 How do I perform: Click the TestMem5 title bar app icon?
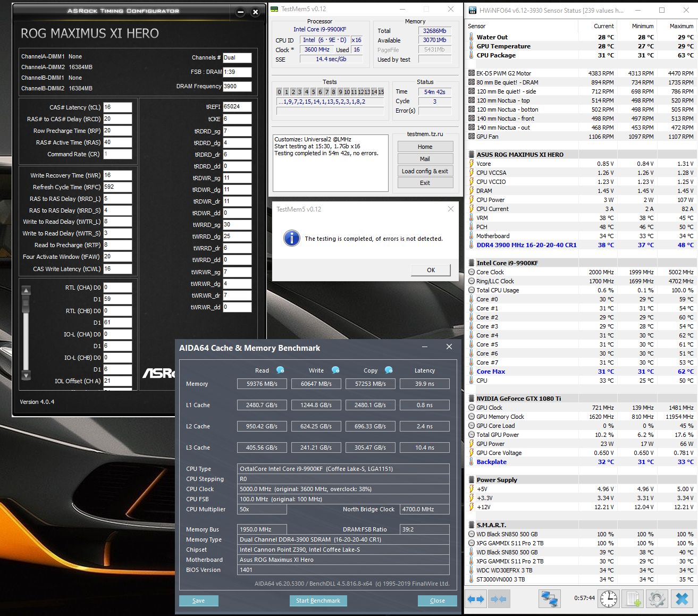click(x=274, y=9)
